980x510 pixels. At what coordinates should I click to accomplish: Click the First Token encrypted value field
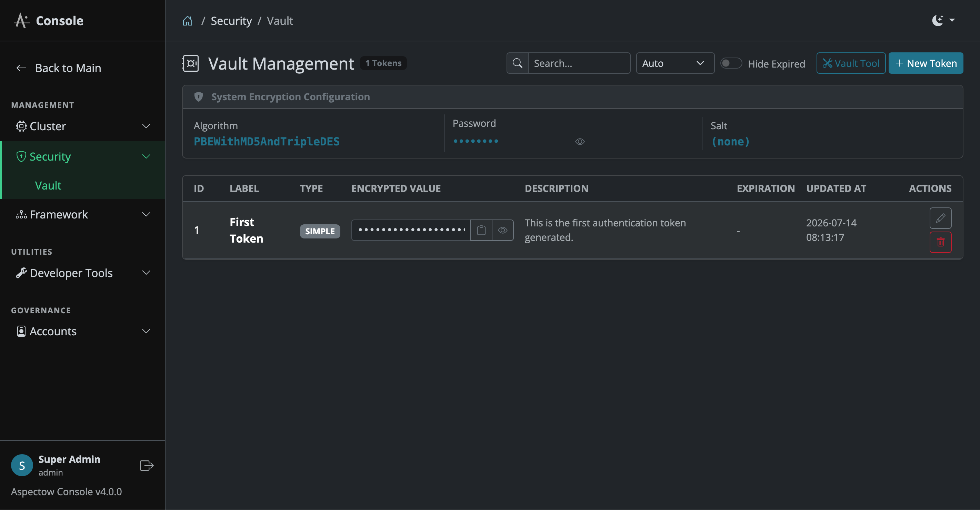point(411,230)
